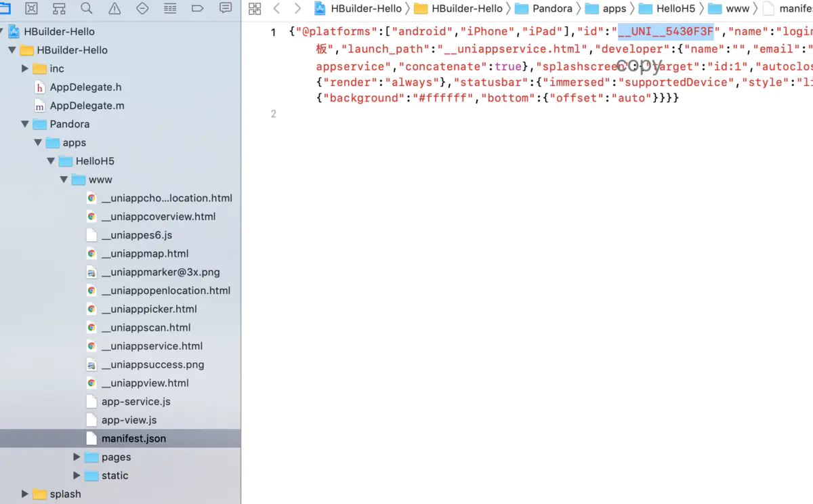Click line number 1 in gutter
This screenshot has width=813, height=504.
click(273, 33)
